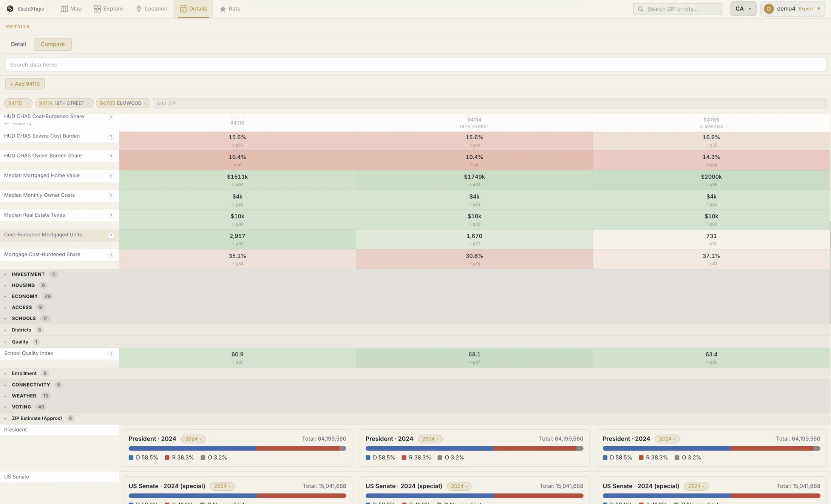Image resolution: width=831 pixels, height=504 pixels.
Task: Collapse the Quality subsection
Action: 5,342
